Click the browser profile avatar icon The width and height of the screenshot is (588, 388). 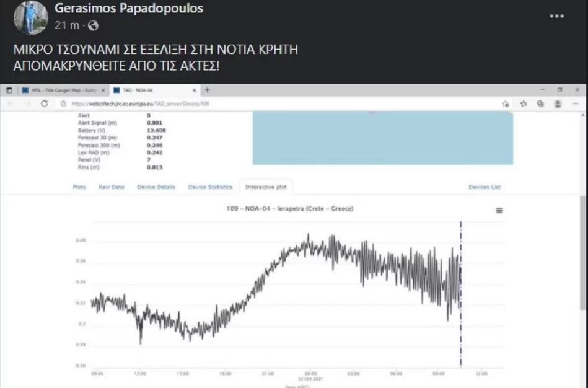click(x=558, y=104)
